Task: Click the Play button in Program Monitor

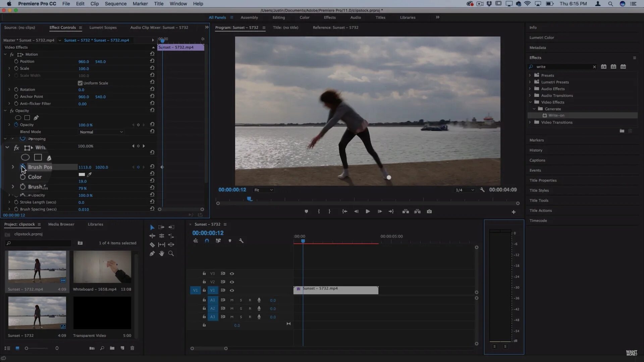Action: coord(368,211)
